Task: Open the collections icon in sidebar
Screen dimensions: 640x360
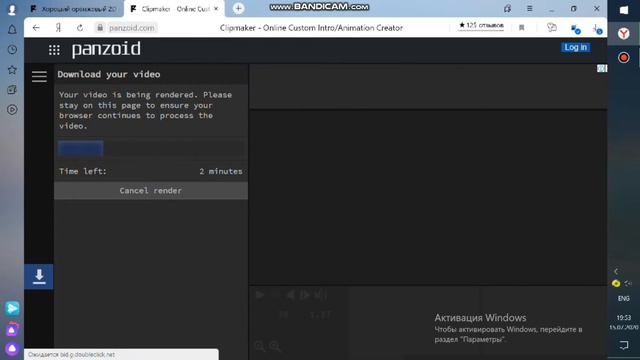Action: tap(12, 90)
